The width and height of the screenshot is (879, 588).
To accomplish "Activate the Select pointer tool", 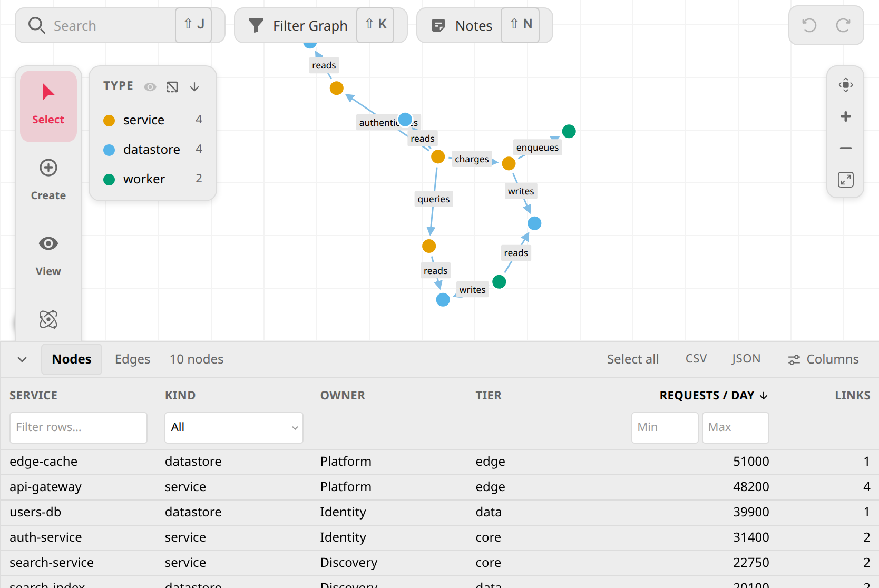I will pos(48,106).
